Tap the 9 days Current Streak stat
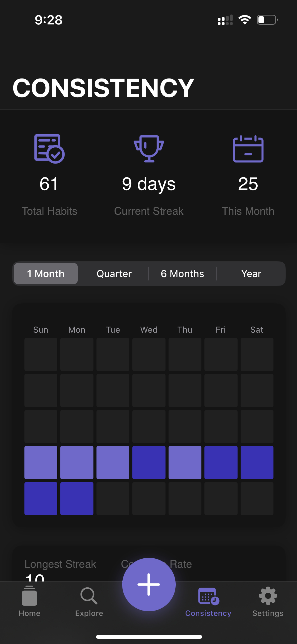This screenshot has height=644, width=297. pyautogui.click(x=149, y=184)
